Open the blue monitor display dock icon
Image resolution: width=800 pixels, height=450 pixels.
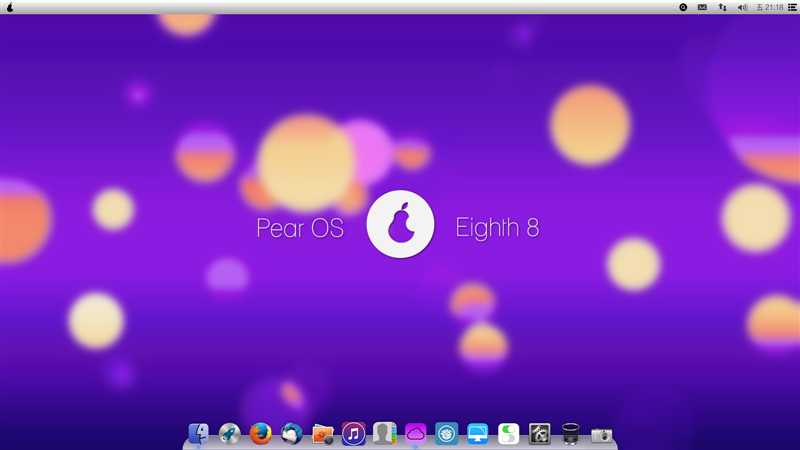pyautogui.click(x=478, y=434)
